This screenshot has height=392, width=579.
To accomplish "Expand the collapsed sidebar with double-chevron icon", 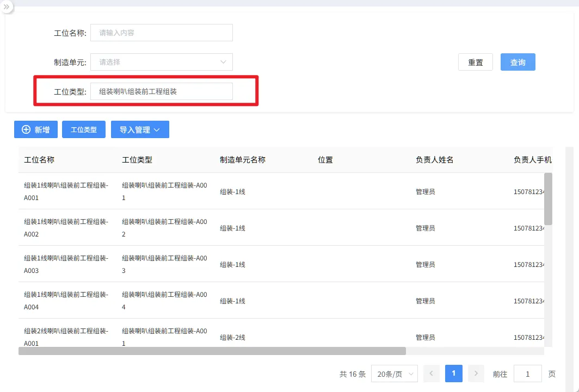I will pyautogui.click(x=6, y=7).
